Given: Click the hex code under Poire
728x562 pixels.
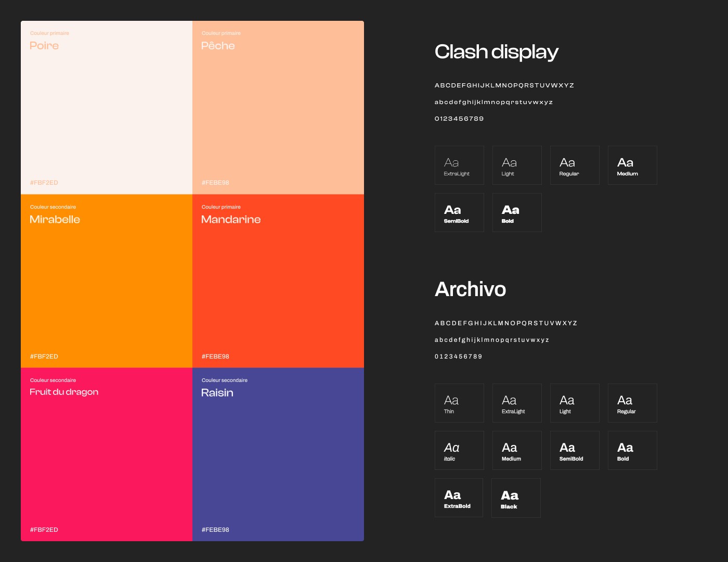Looking at the screenshot, I should point(44,183).
